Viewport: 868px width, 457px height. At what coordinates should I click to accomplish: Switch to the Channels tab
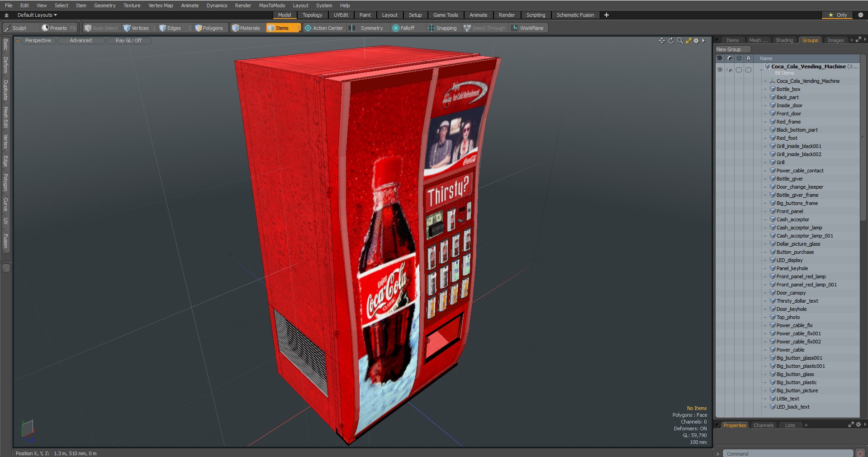coord(763,425)
